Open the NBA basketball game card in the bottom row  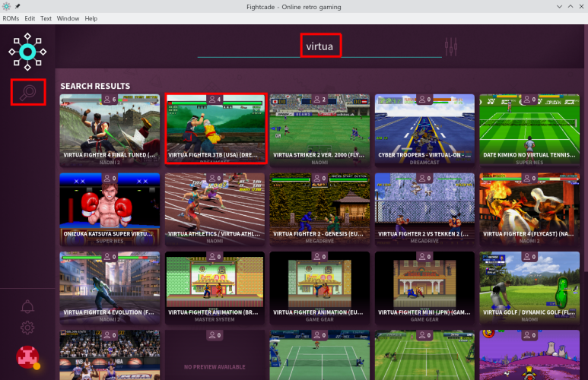(x=110, y=355)
